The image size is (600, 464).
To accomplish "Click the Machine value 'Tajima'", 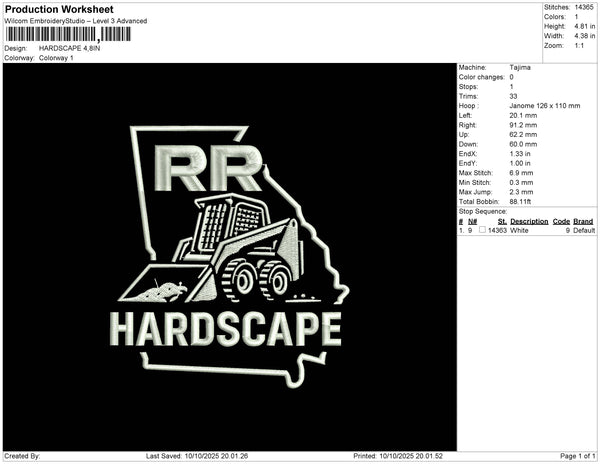I will (520, 67).
